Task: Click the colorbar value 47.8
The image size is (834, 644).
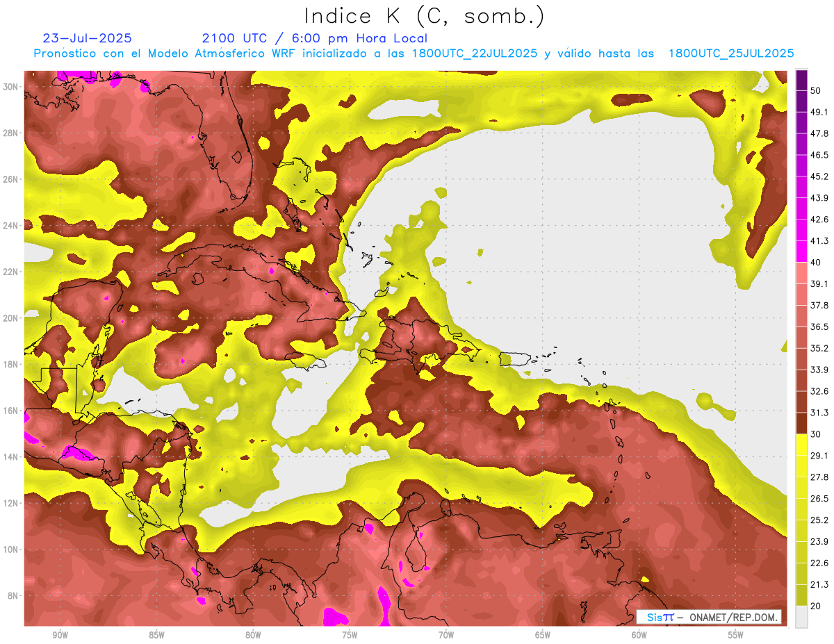Action: [x=819, y=133]
